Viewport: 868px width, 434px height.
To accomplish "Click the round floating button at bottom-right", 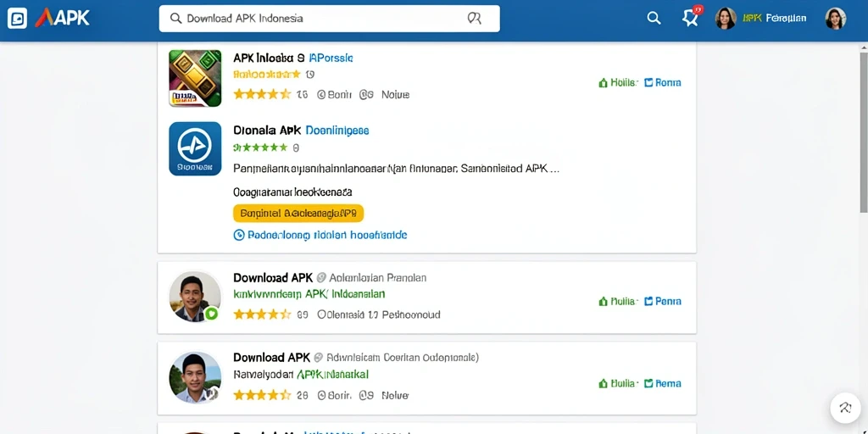I will pyautogui.click(x=845, y=408).
